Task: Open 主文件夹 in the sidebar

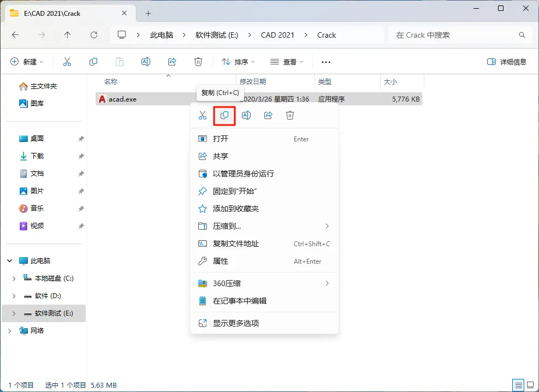Action: (38, 86)
